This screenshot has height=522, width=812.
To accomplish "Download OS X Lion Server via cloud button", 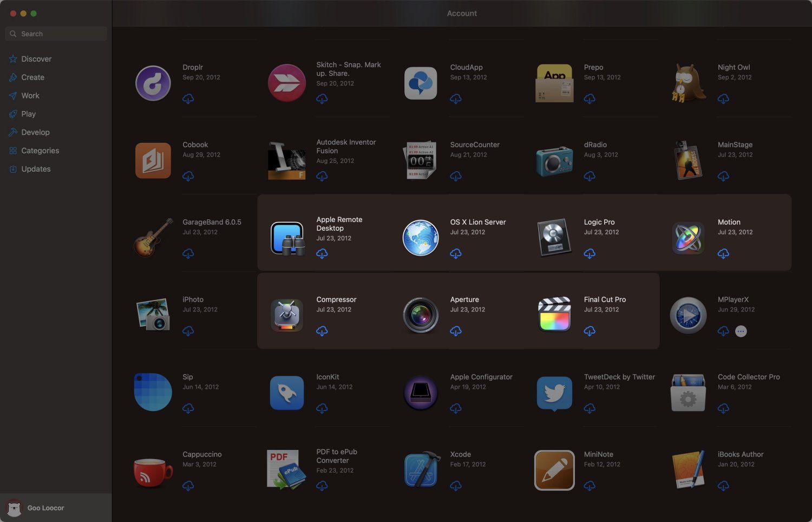I will coord(456,253).
